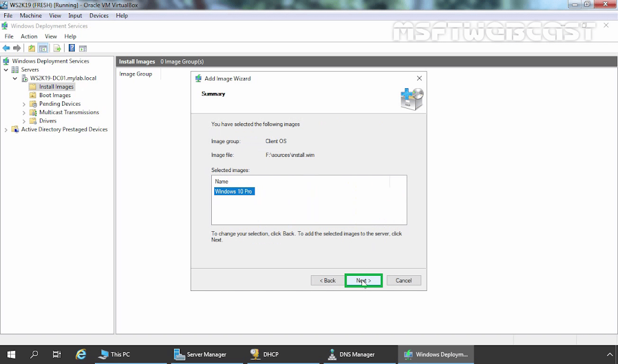Open the VirtualBox File menu
The width and height of the screenshot is (618, 364).
pyautogui.click(x=8, y=15)
